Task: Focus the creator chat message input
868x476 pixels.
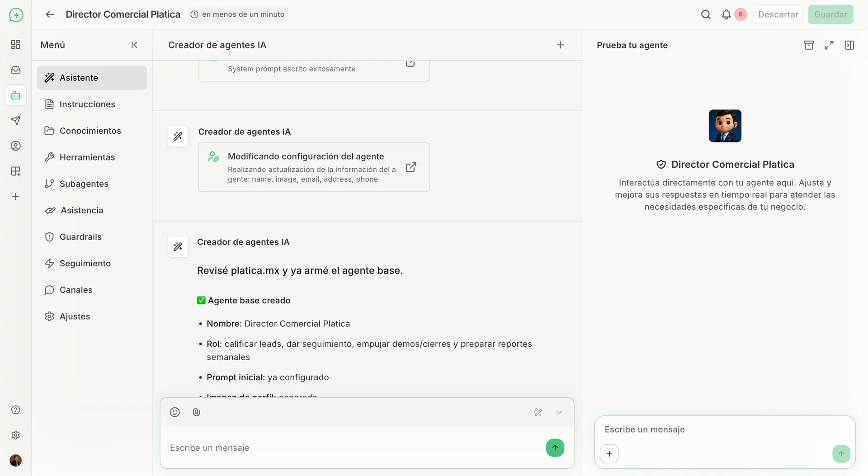Action: [x=353, y=448]
